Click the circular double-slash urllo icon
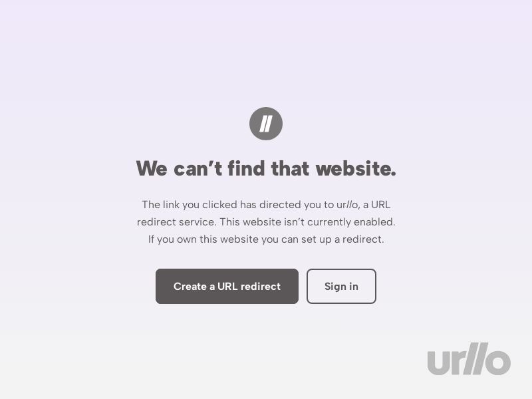Viewport: 532px width, 399px height. (266, 124)
